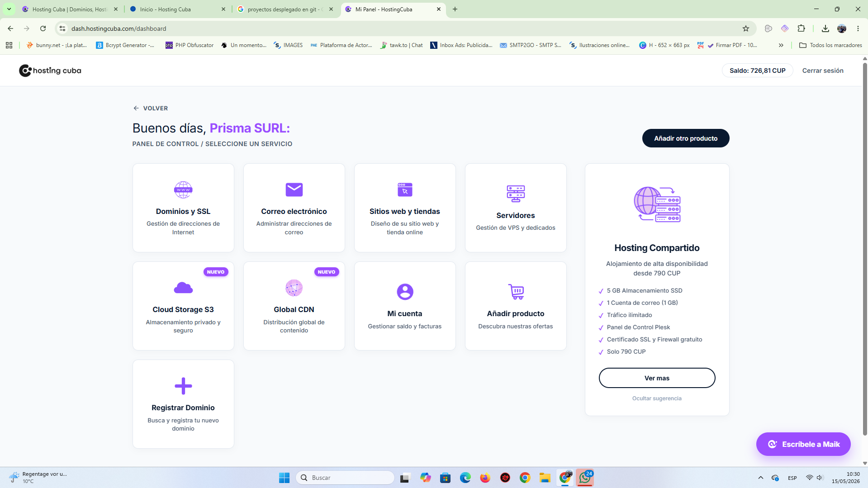The image size is (868, 488).
Task: Select the Servidores server rack icon
Action: [x=516, y=194]
